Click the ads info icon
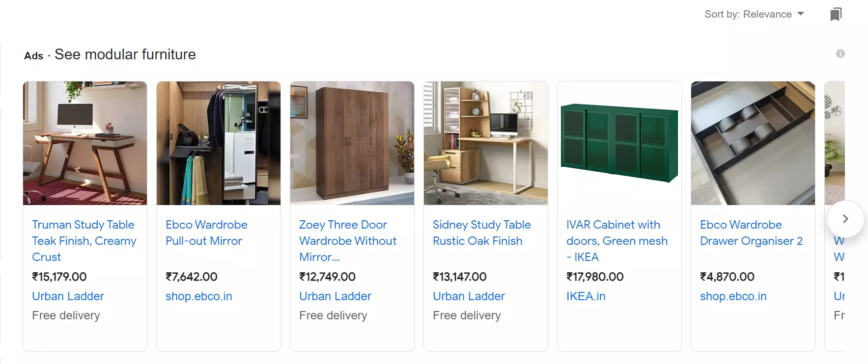The width and height of the screenshot is (868, 364). (x=840, y=53)
